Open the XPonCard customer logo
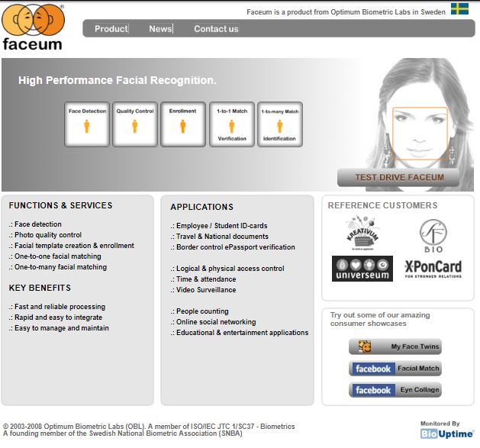Viewport: 480px width, 448px height. coord(433,269)
